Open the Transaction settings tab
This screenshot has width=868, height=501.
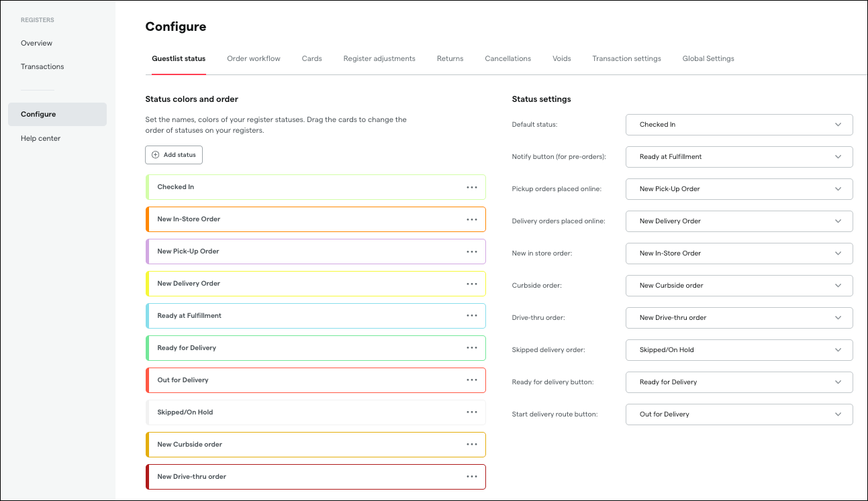(x=626, y=58)
